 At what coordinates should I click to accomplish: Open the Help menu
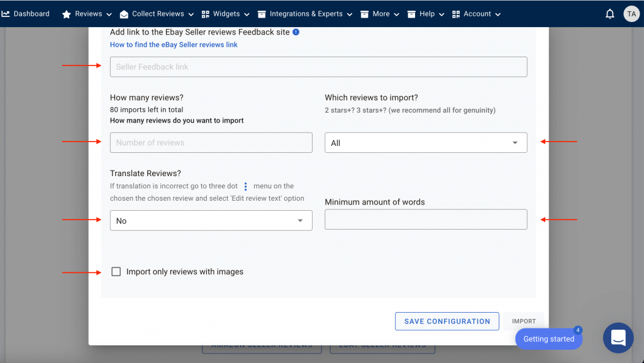point(426,14)
